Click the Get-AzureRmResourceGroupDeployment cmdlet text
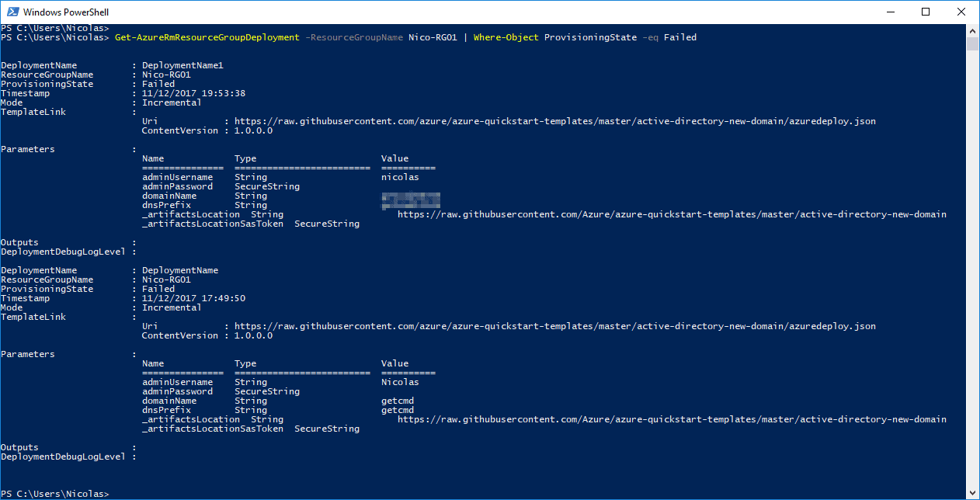 [207, 37]
